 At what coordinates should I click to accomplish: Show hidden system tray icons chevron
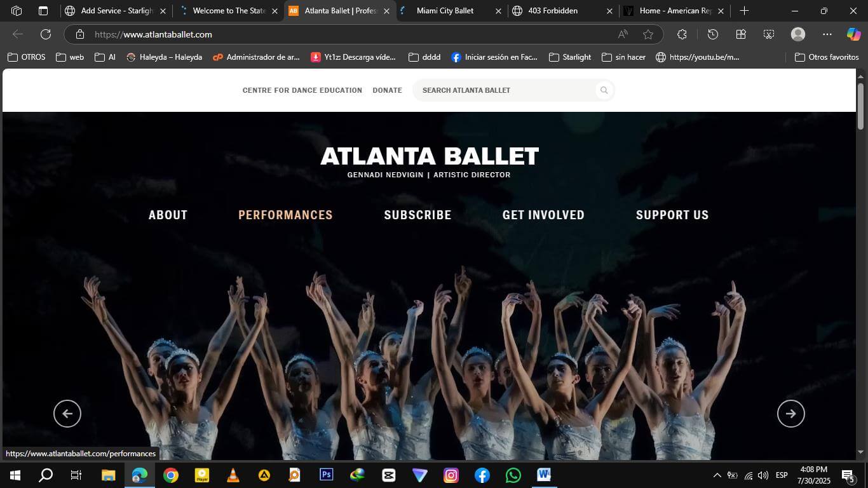coord(717,475)
